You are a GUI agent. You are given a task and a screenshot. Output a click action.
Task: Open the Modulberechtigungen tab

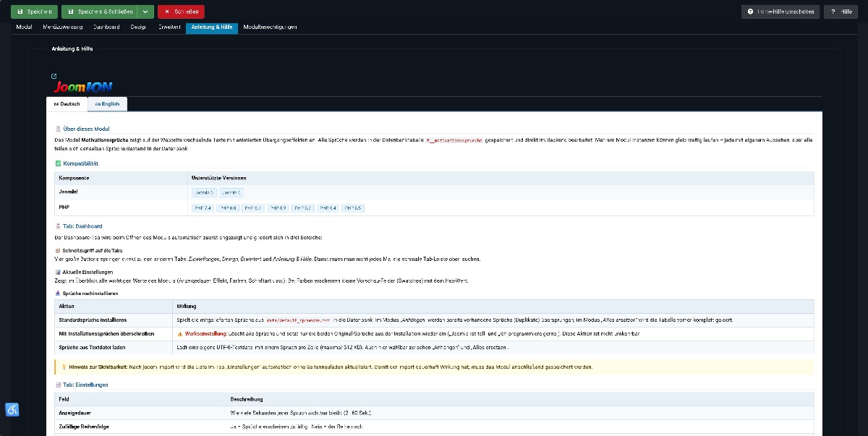270,27
